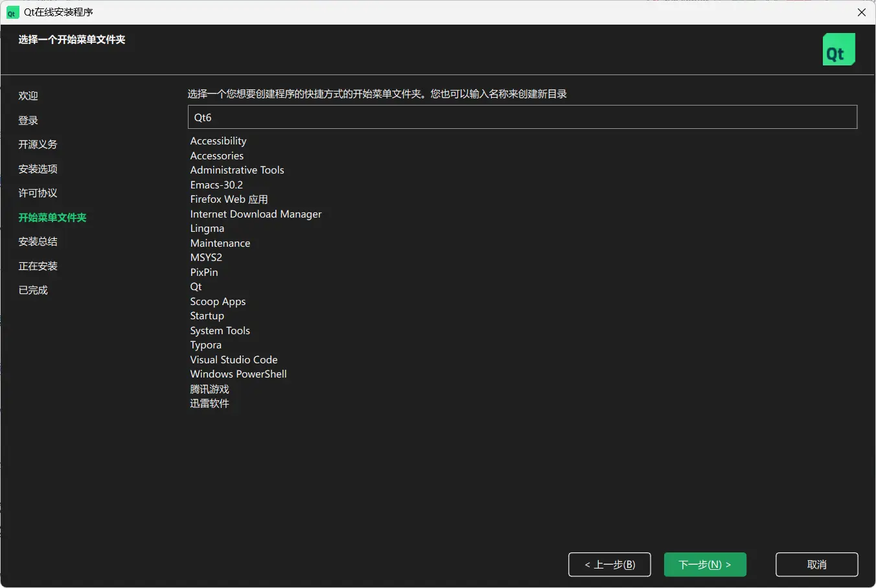This screenshot has height=588, width=876.
Task: Click the 开源义务 step in the sidebar
Action: 38,144
